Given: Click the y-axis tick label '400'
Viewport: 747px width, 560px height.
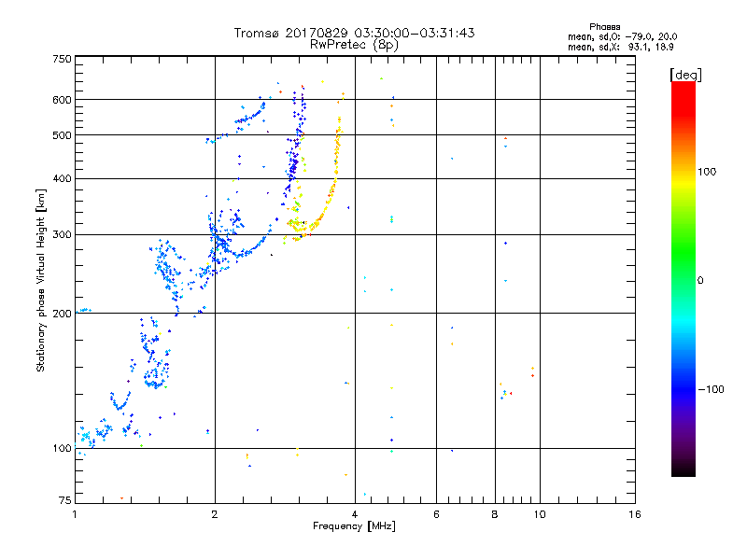Looking at the screenshot, I should (62, 178).
